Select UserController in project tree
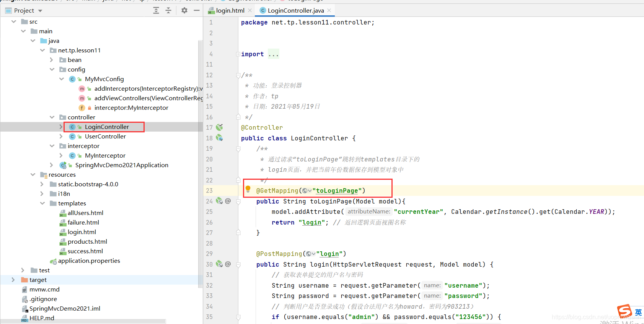 point(105,137)
